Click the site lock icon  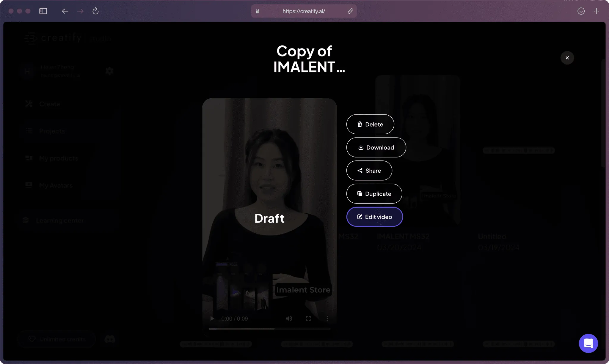point(258,11)
